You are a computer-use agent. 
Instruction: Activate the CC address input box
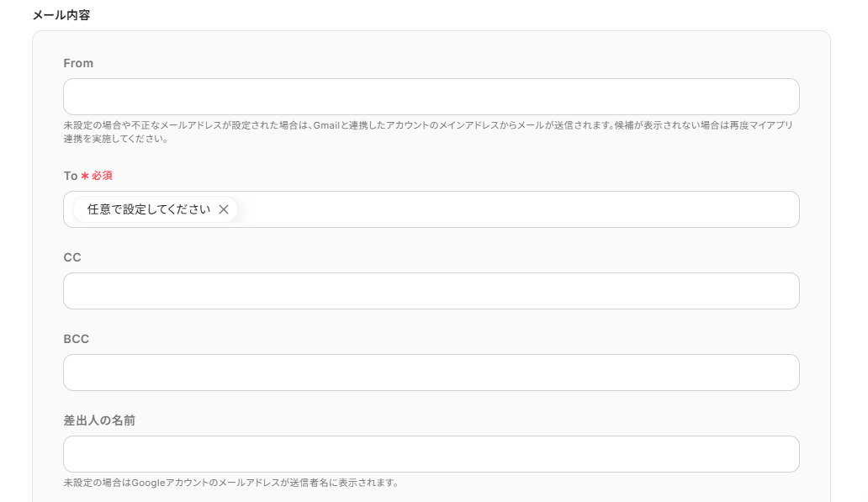(431, 291)
